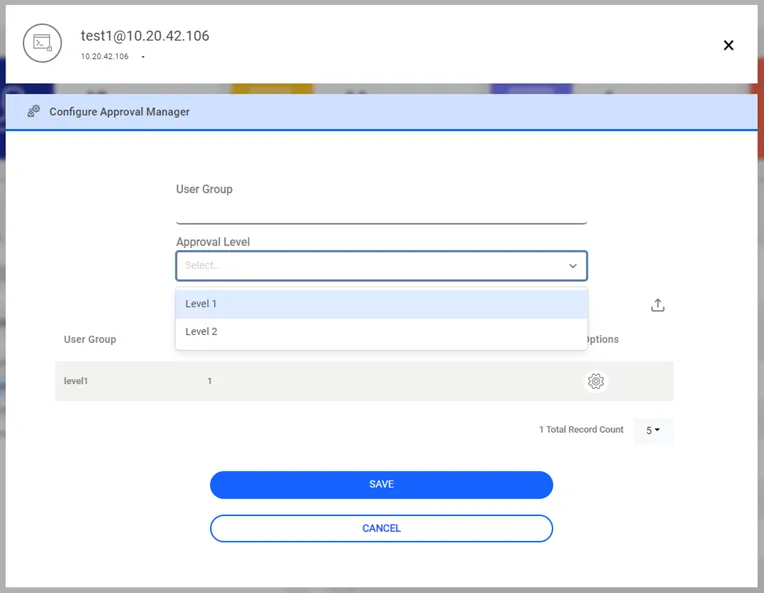The width and height of the screenshot is (764, 593).
Task: Click the 10.20.42.106 address subtitle
Action: [105, 57]
